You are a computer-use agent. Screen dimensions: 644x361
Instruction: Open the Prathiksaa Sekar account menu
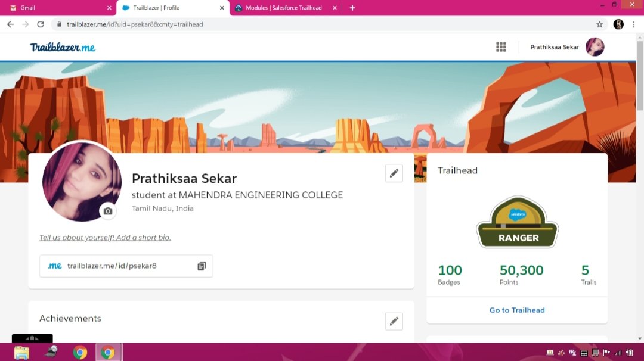555,47
